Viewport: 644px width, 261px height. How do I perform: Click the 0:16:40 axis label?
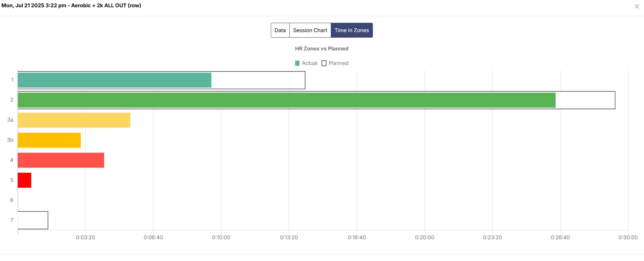(357, 238)
